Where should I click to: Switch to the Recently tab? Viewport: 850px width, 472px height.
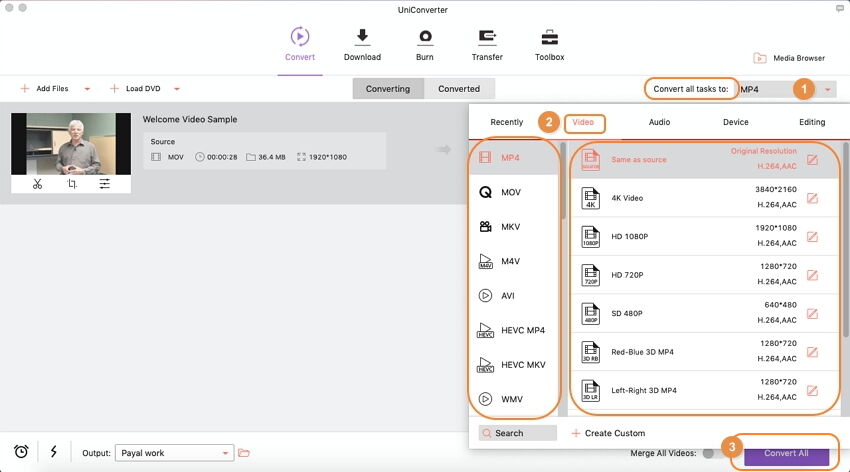click(x=506, y=122)
